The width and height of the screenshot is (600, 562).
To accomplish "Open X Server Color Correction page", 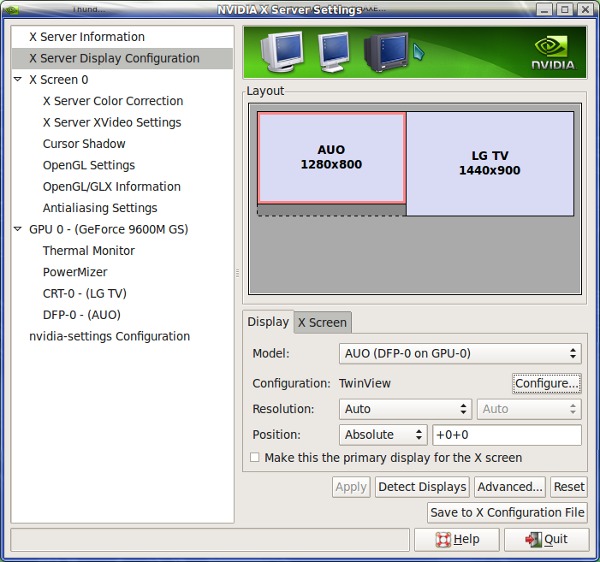I will (x=113, y=101).
